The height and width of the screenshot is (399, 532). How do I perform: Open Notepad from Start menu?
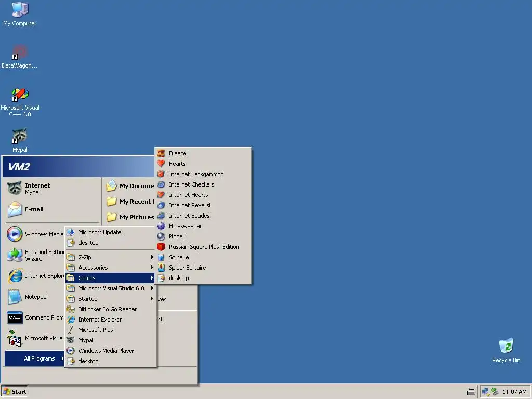pos(35,297)
